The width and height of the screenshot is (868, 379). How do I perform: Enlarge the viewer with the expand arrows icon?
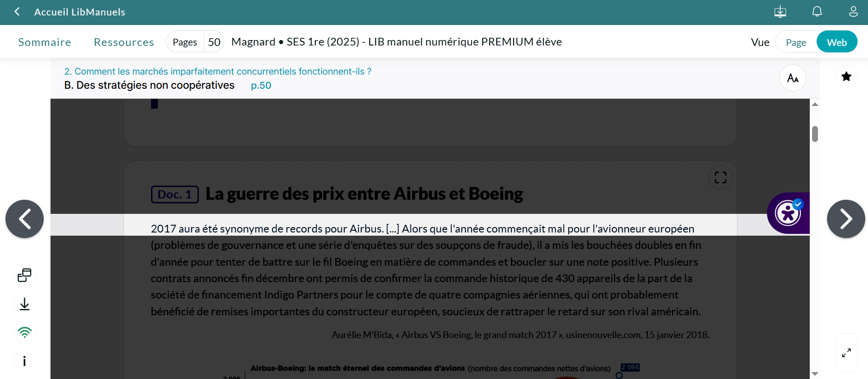click(x=846, y=353)
